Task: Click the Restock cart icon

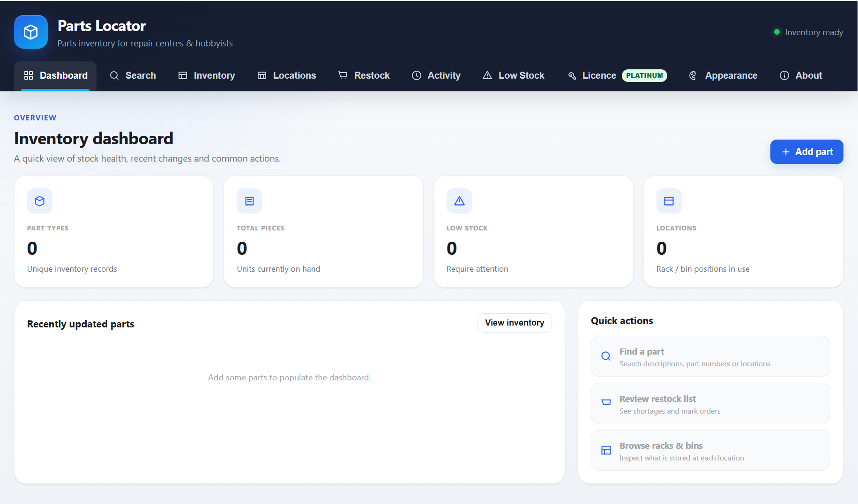Action: click(343, 75)
